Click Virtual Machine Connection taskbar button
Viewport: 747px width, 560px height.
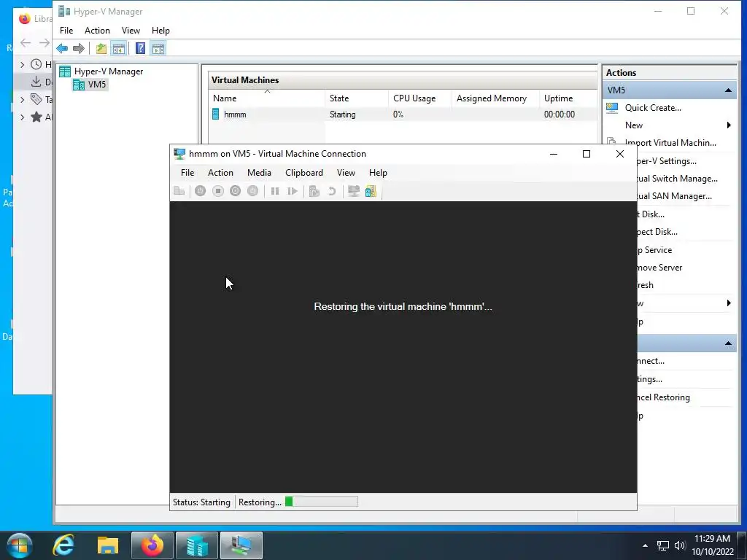(x=241, y=545)
